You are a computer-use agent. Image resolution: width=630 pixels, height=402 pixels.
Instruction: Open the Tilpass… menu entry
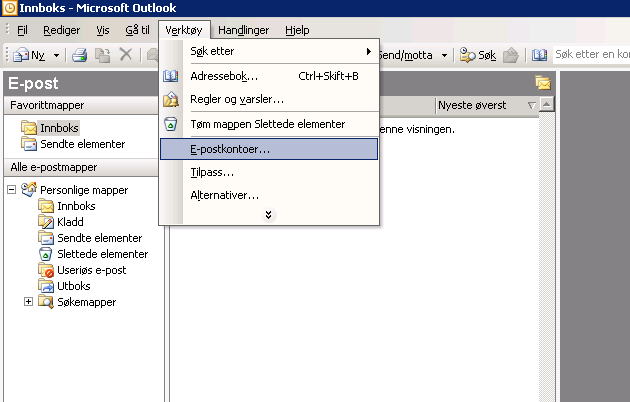click(269, 172)
